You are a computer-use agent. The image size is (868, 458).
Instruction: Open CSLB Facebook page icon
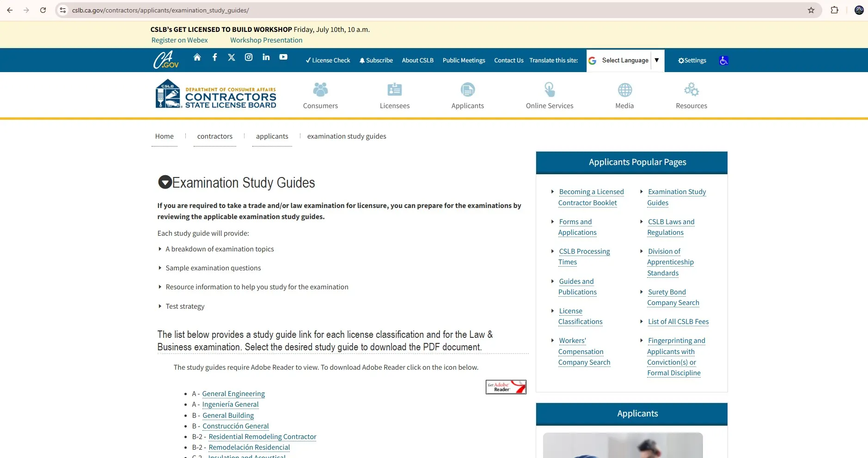[214, 57]
